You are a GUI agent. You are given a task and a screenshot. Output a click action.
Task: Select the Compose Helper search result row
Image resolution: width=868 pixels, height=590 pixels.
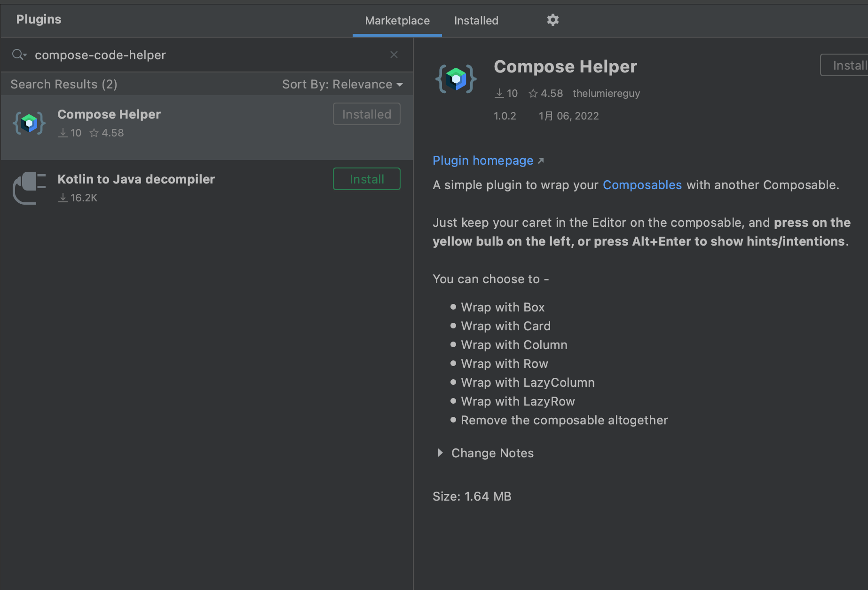click(x=188, y=123)
